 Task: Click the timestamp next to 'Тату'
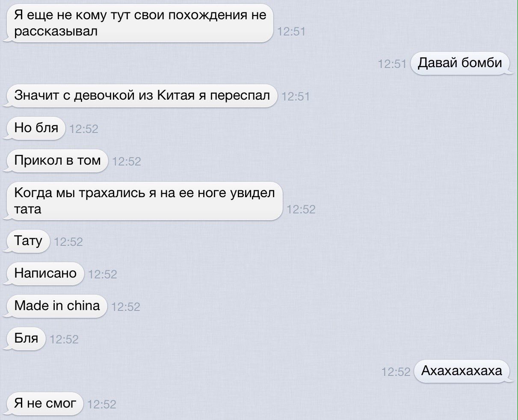(x=69, y=242)
